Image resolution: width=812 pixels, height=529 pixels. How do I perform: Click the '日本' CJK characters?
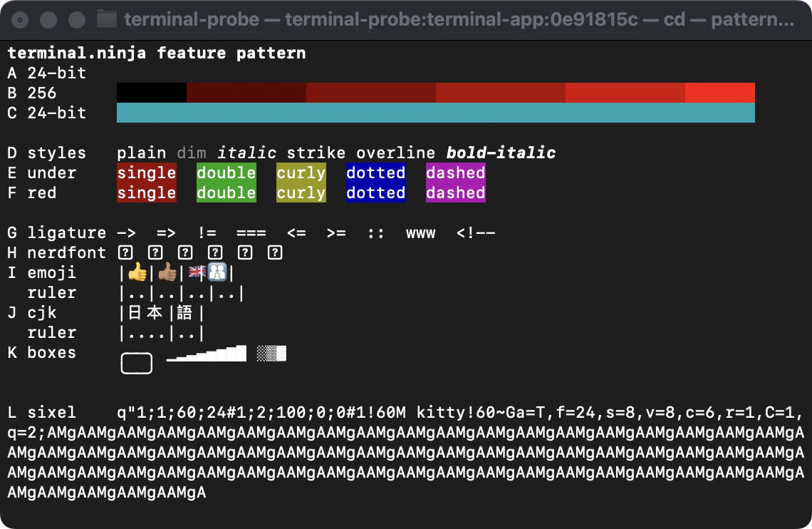pos(145,312)
